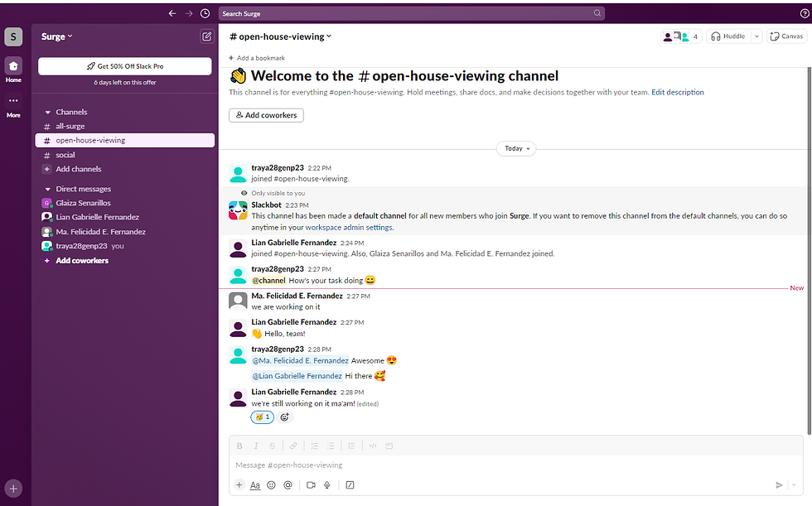The image size is (812, 506).
Task: Go back in history arrow
Action: point(172,13)
